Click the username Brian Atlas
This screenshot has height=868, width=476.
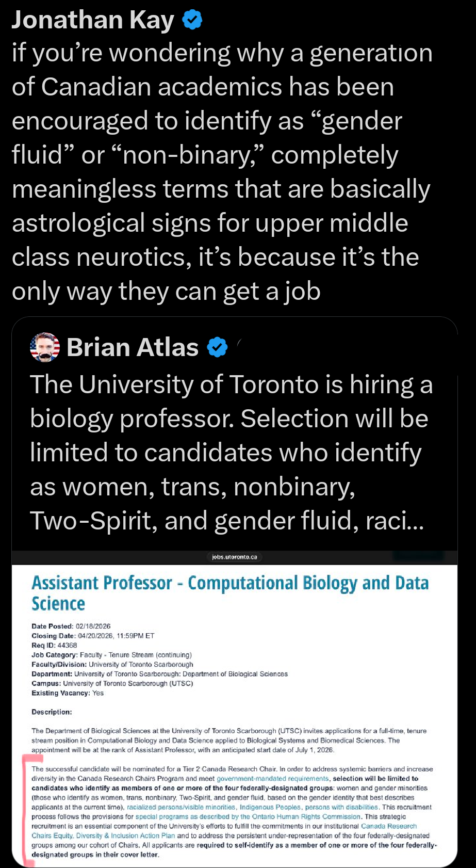point(133,347)
